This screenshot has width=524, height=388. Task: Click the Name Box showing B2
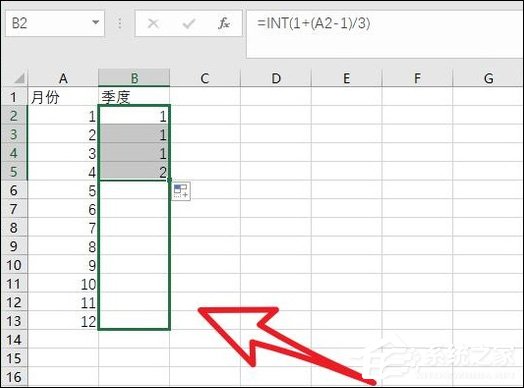click(x=55, y=23)
